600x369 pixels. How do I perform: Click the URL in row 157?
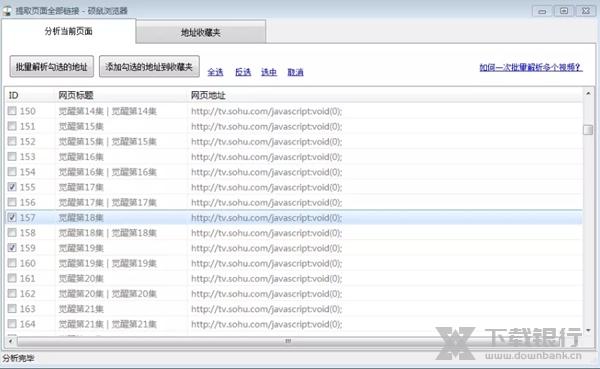267,218
